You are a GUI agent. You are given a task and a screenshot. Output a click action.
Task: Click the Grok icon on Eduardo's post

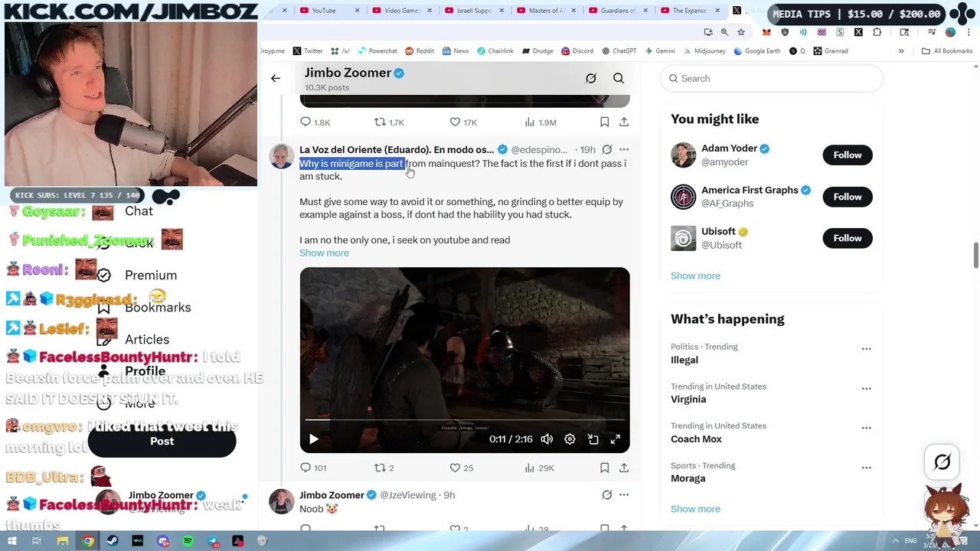click(607, 149)
